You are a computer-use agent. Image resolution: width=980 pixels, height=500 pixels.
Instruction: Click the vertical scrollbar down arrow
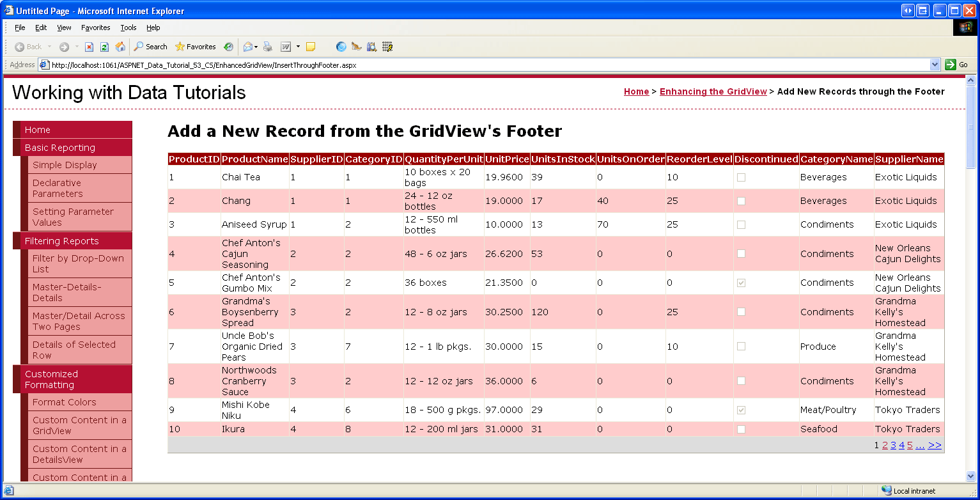click(x=970, y=476)
